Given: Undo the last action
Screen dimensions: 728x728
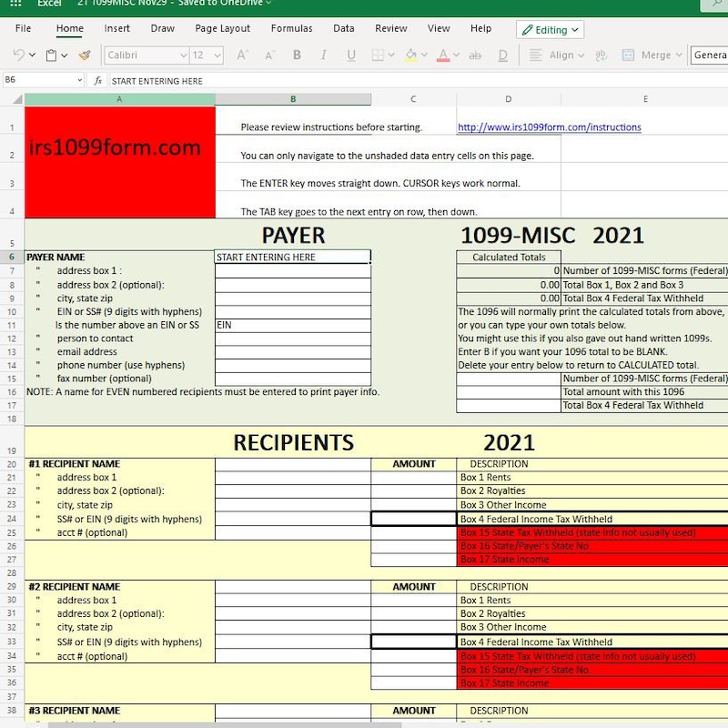Looking at the screenshot, I should (17, 55).
